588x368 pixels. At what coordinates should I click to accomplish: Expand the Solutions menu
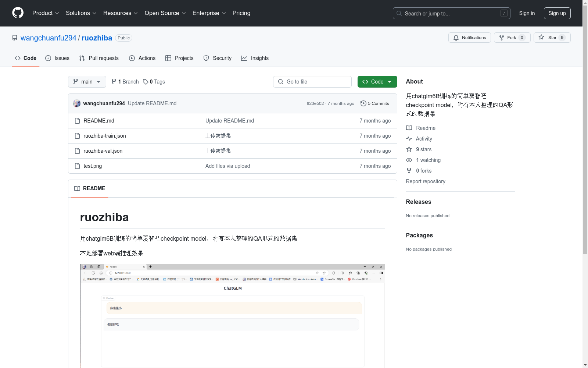[81, 13]
